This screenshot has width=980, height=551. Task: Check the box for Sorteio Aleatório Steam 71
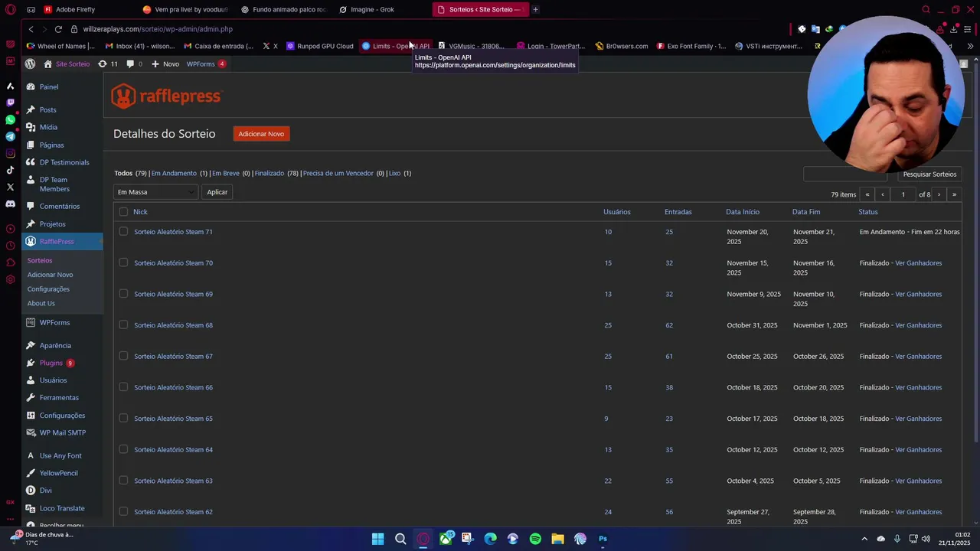pyautogui.click(x=123, y=231)
